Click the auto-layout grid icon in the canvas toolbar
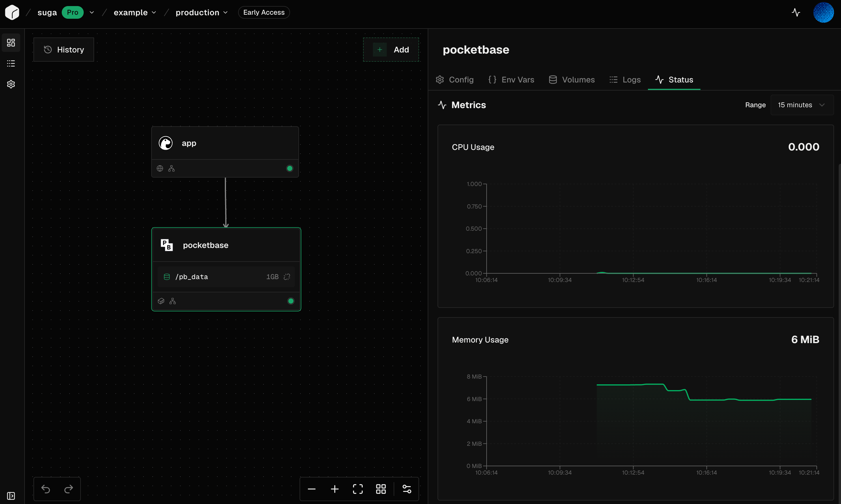This screenshot has width=841, height=504. click(x=381, y=489)
